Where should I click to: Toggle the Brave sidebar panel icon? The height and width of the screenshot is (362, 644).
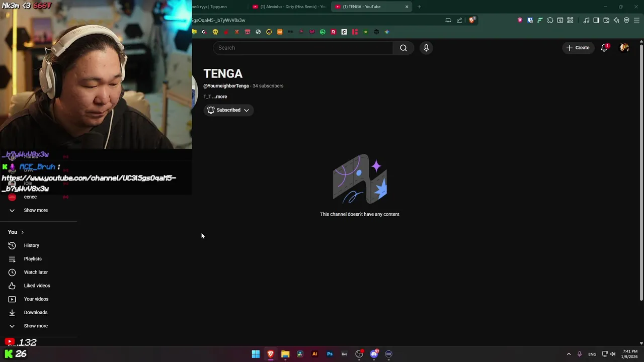[596, 20]
